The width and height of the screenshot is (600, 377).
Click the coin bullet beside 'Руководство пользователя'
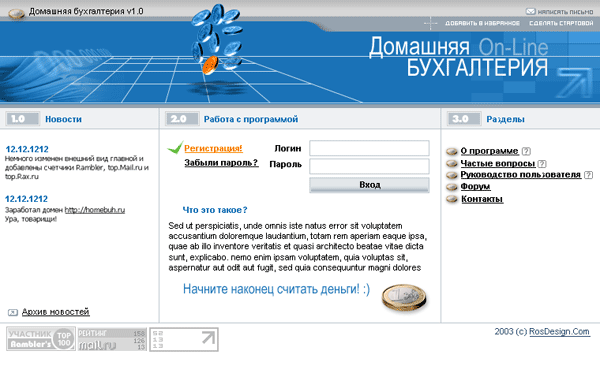click(x=452, y=175)
